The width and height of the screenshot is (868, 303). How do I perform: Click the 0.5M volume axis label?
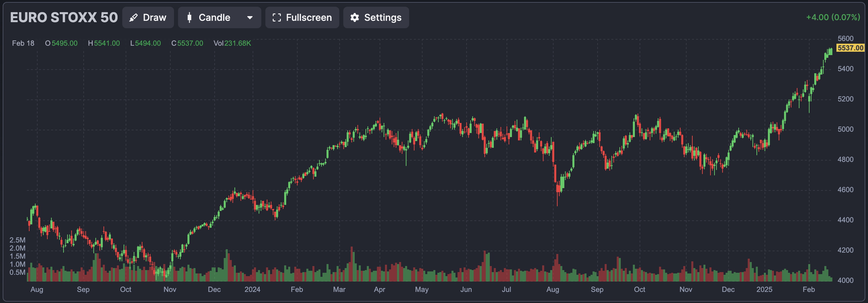point(17,273)
